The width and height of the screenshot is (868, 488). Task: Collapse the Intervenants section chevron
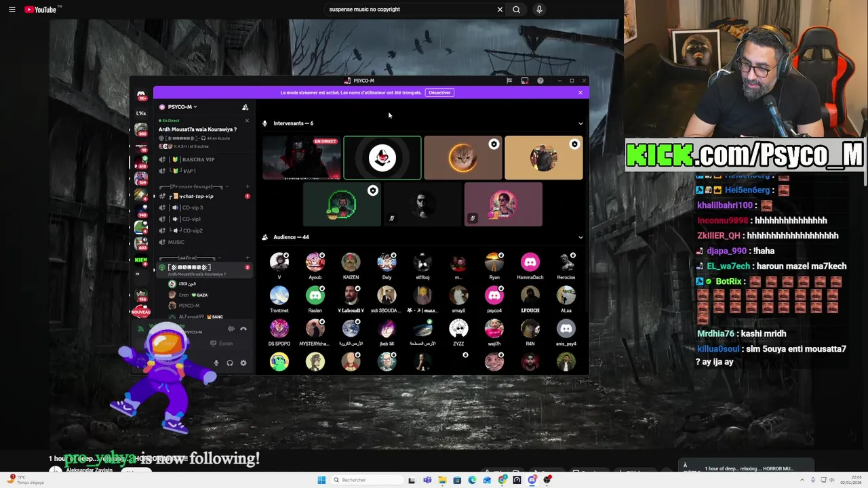(x=580, y=123)
